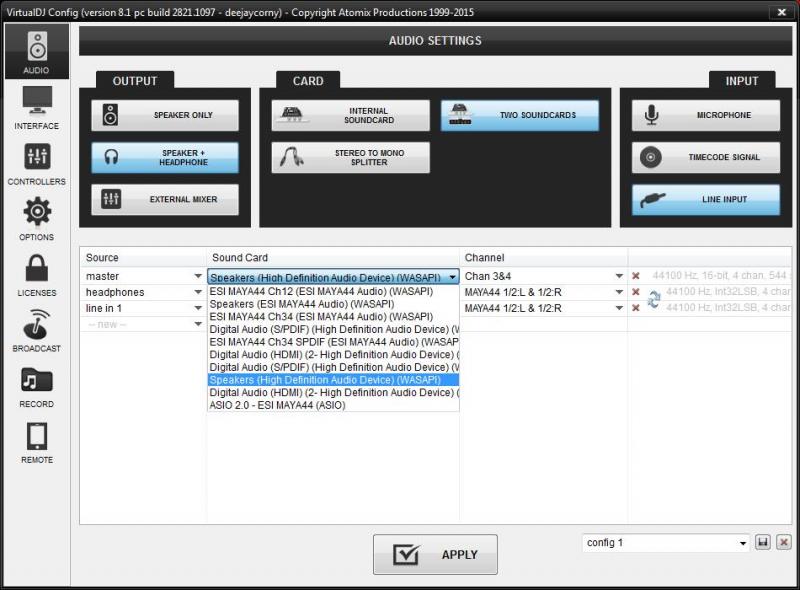800x590 pixels.
Task: Choose ASIO 2.0 - ESI MAYA44 from list
Action: pos(277,405)
